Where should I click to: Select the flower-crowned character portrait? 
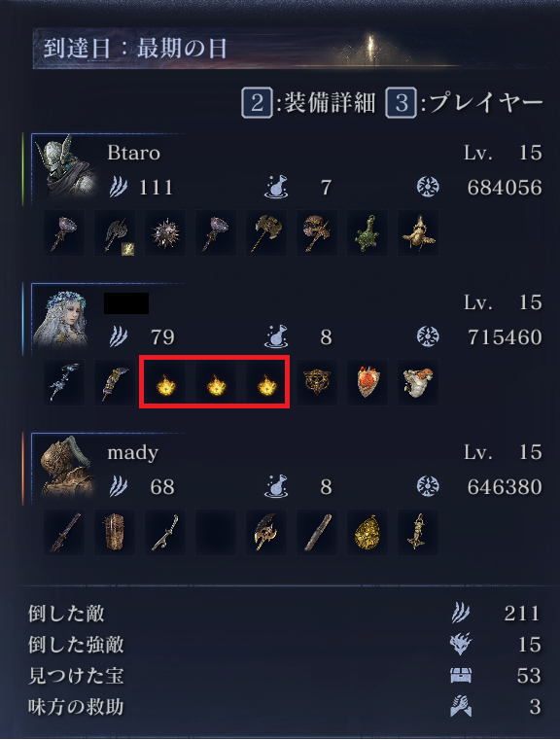point(61,318)
